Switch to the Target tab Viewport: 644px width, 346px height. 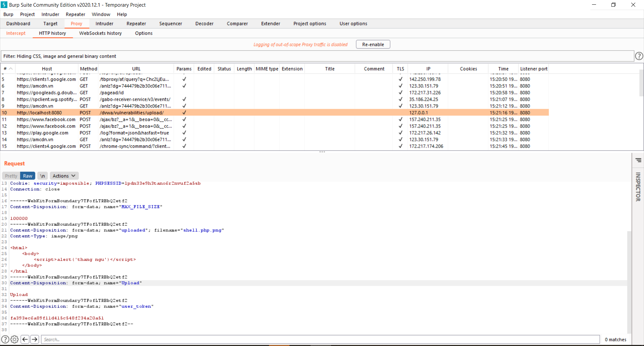pos(50,23)
